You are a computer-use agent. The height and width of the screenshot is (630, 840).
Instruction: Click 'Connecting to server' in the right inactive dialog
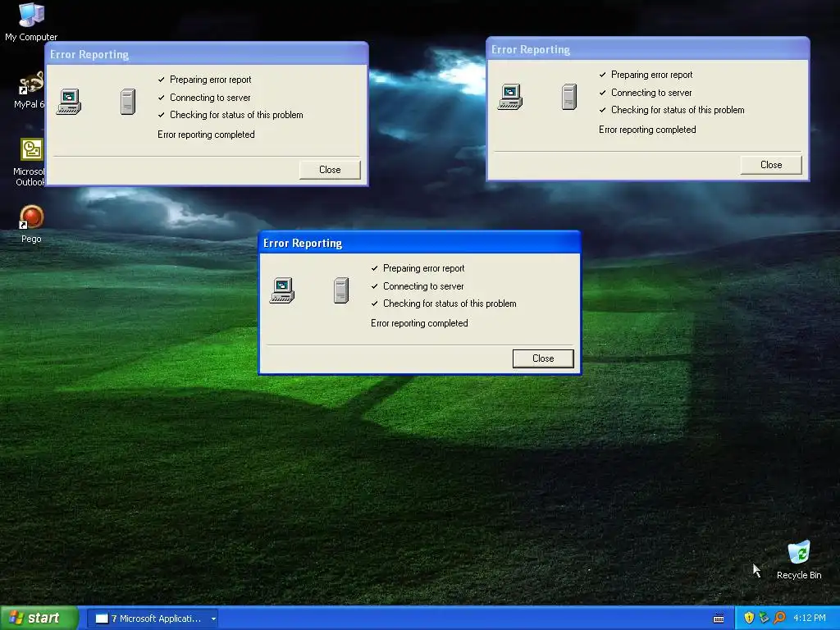coord(651,93)
